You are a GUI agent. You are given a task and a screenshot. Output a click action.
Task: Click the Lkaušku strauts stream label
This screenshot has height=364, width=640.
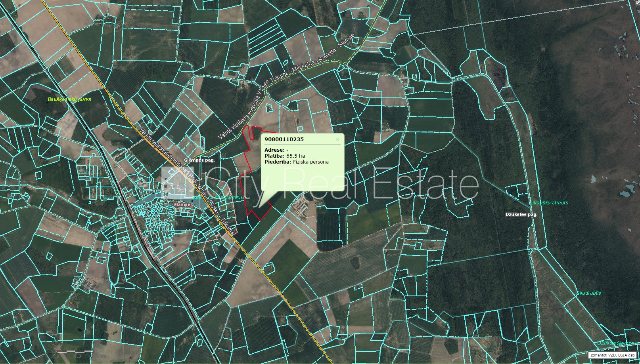(x=549, y=203)
